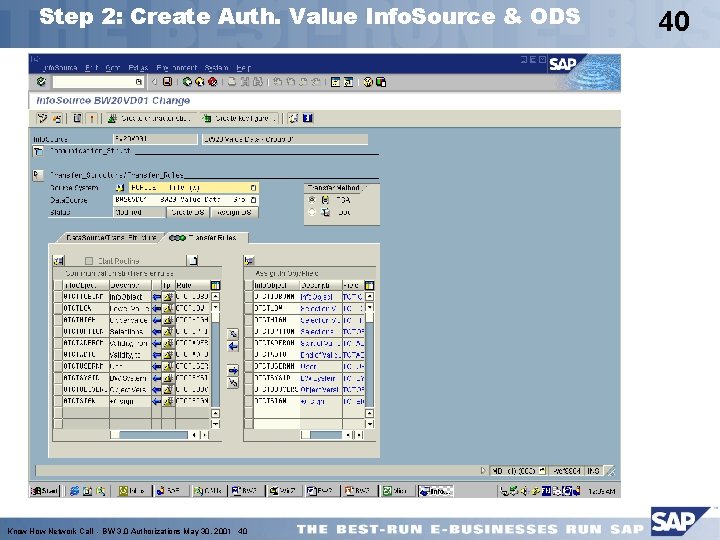Switch to the Transfer Rules tab
Screen dimensions: 720x540
pos(207,238)
